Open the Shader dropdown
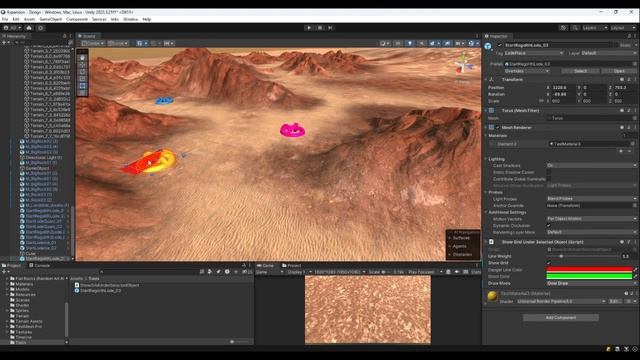 click(x=561, y=301)
